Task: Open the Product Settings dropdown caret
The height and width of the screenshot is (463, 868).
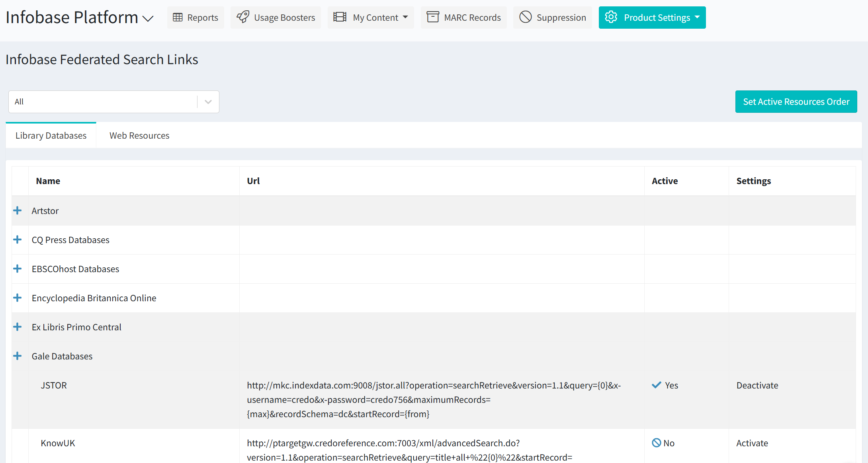Action: 697,17
